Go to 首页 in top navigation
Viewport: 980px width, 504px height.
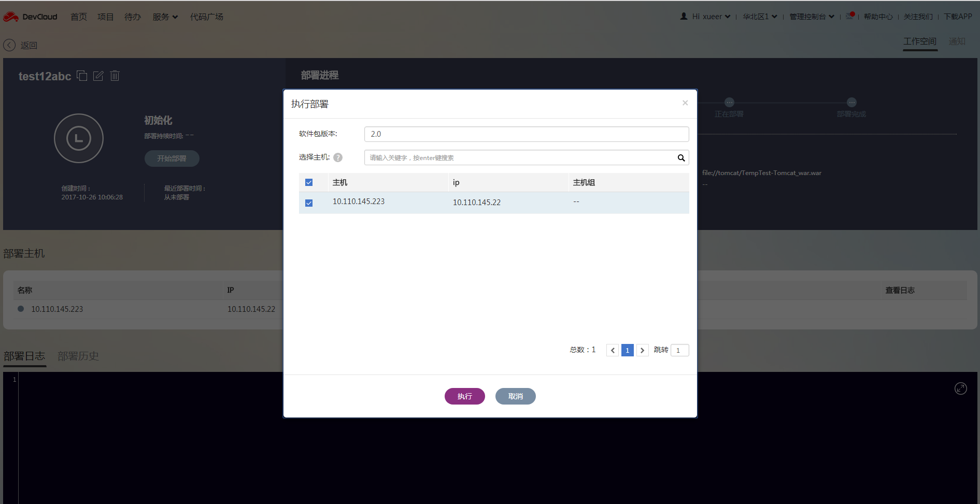click(x=79, y=17)
